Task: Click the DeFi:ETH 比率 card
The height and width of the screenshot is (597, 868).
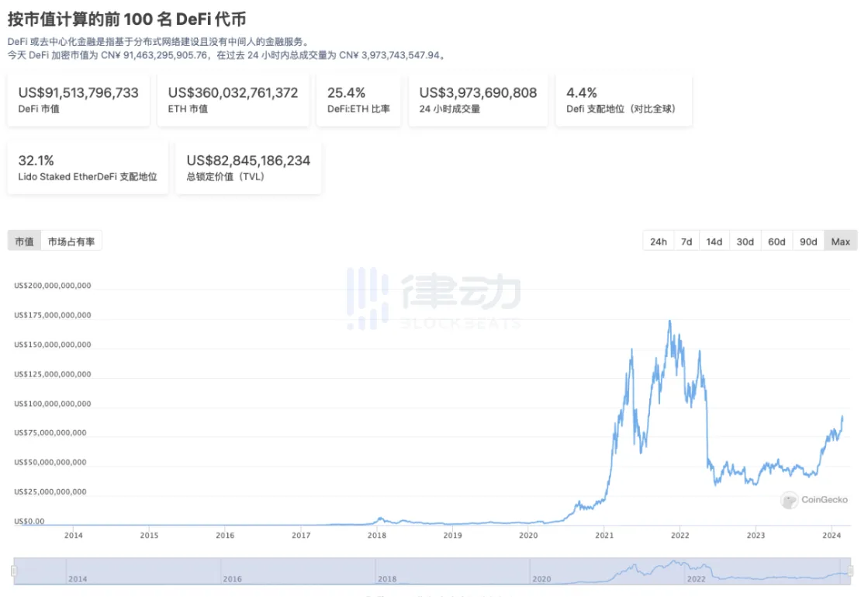Action: (x=358, y=100)
